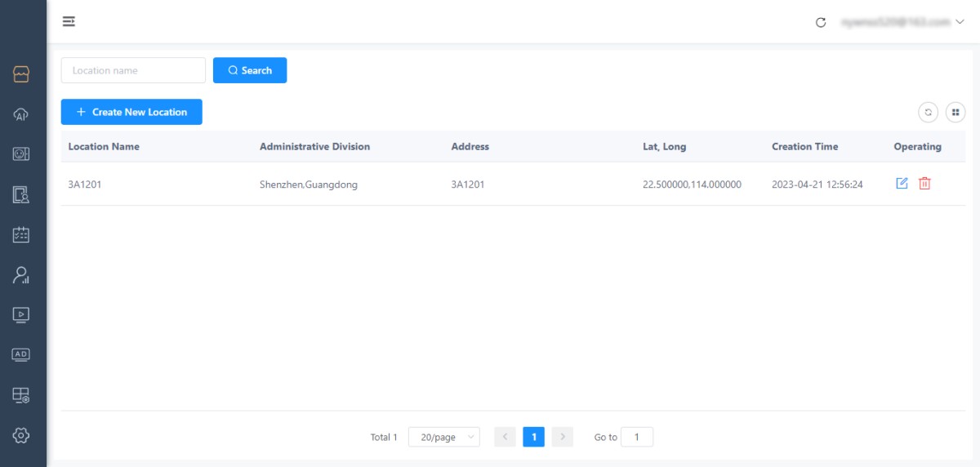Open the settings gear in the sidebar
The height and width of the screenshot is (467, 980).
(x=21, y=435)
